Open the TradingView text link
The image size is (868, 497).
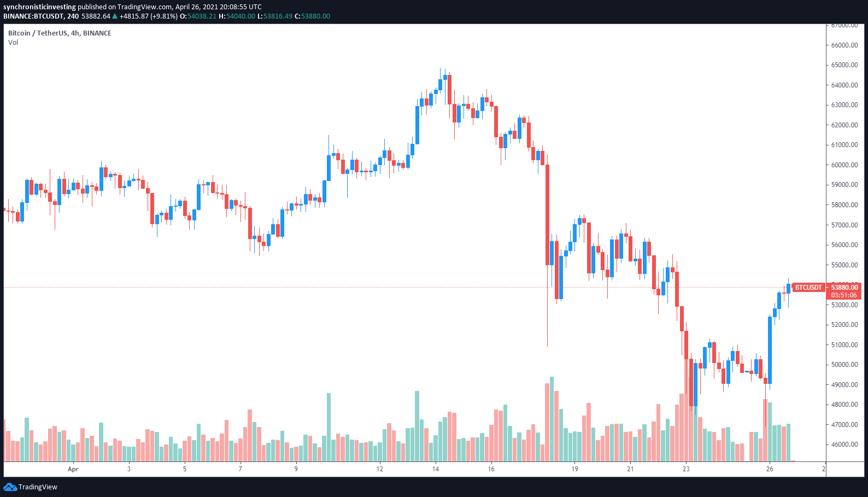point(38,487)
